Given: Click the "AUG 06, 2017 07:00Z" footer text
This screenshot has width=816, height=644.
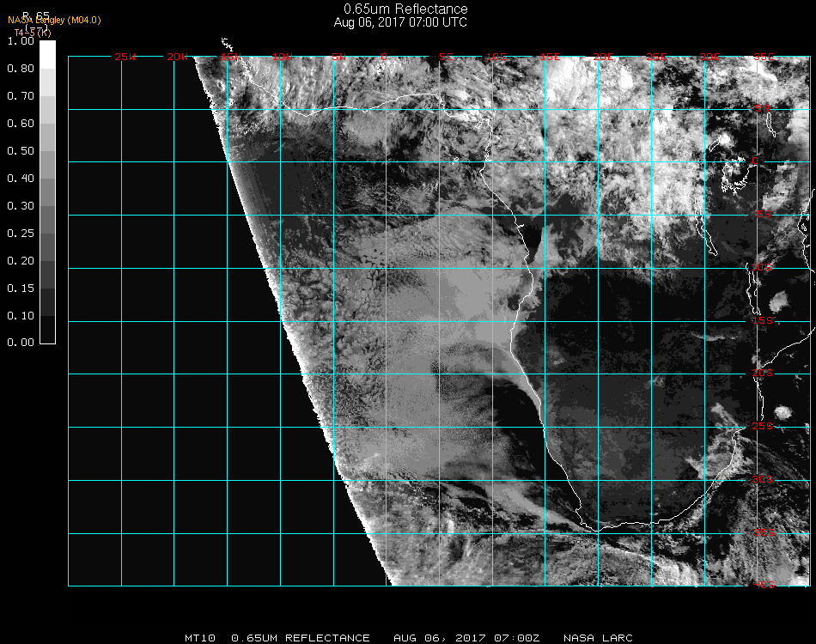Looking at the screenshot, I should pos(466,638).
